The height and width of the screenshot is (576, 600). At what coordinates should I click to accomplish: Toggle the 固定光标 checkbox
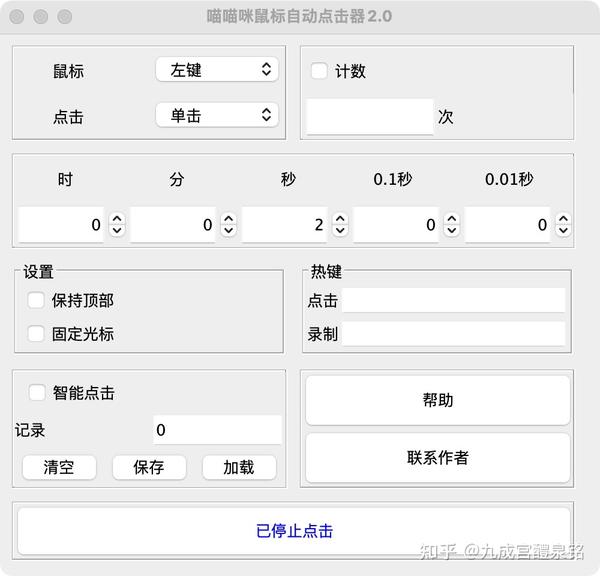(x=36, y=333)
